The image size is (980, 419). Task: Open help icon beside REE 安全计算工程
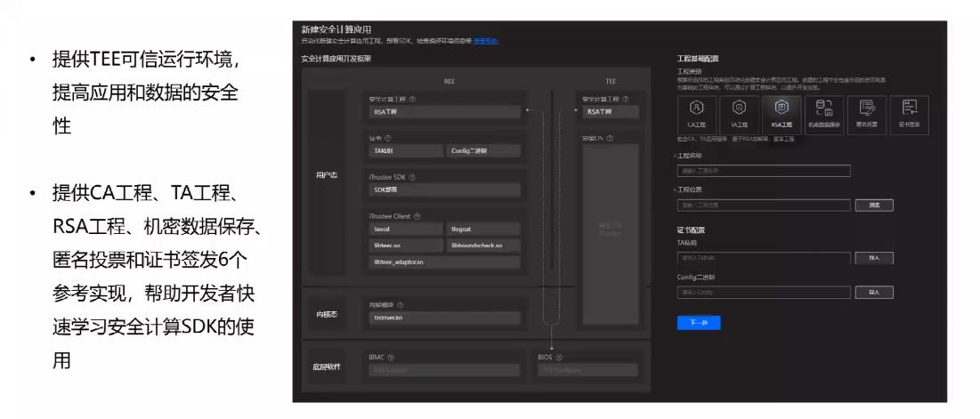[412, 100]
